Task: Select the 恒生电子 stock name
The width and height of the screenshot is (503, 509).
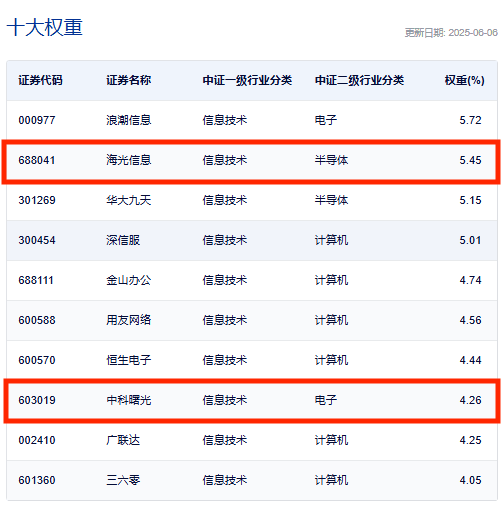Action: pyautogui.click(x=129, y=360)
